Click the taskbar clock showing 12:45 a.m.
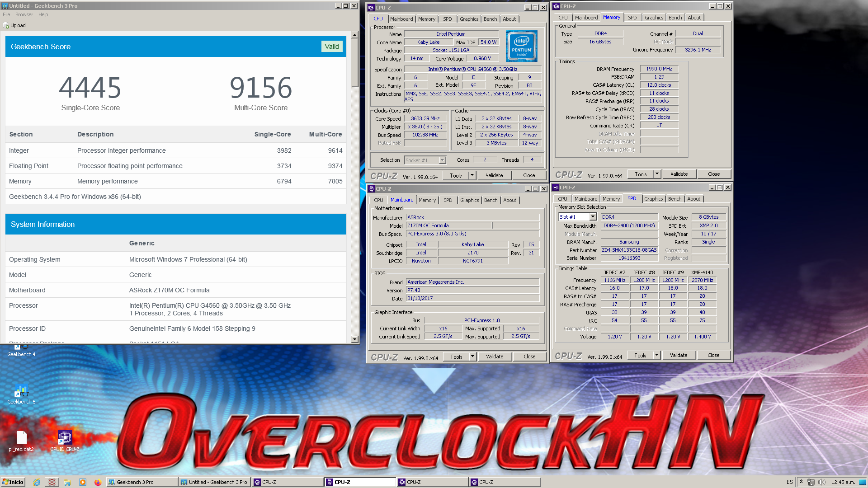The width and height of the screenshot is (868, 488). click(843, 482)
